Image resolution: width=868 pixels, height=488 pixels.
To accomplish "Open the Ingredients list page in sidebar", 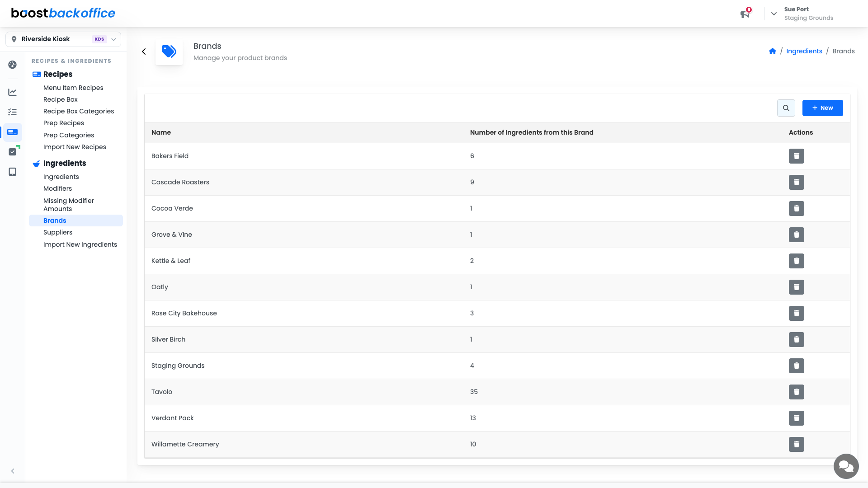I will tap(61, 177).
